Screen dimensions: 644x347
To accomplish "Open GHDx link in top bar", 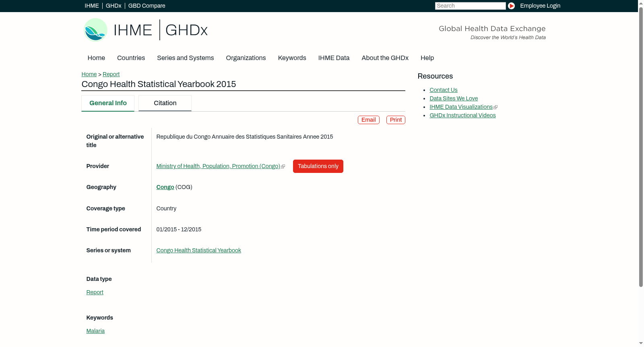I will pyautogui.click(x=114, y=6).
